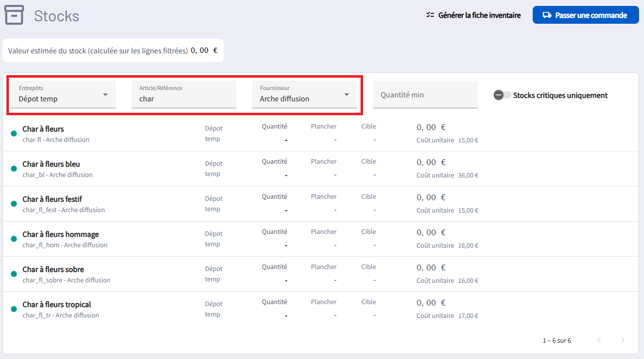Click the Char à fleurs bleu title
This screenshot has width=644, height=359.
(51, 164)
